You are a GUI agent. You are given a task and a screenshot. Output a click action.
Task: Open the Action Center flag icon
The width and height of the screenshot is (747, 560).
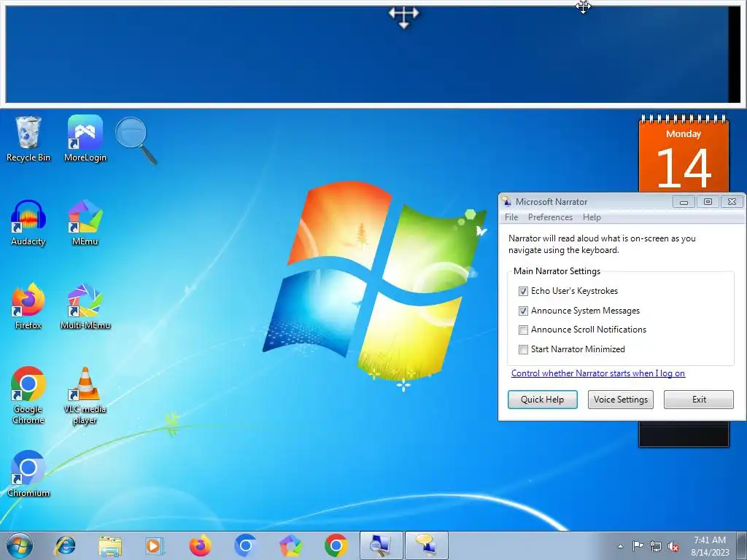(x=638, y=546)
